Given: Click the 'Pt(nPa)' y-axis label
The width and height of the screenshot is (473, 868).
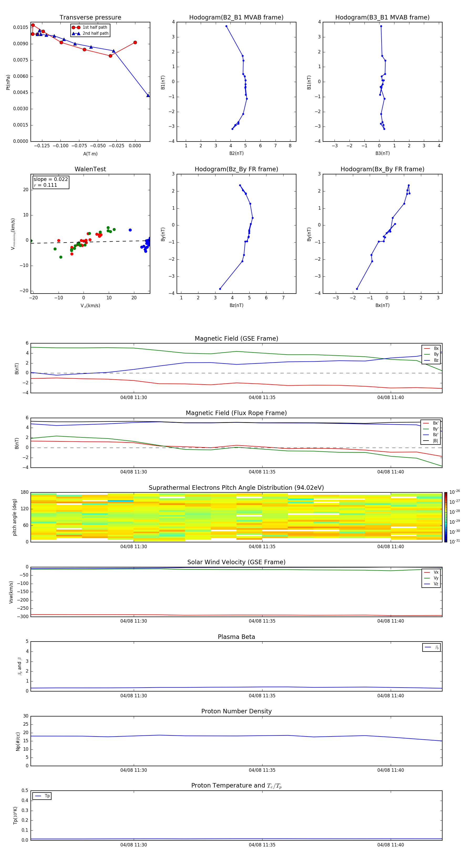Looking at the screenshot, I should tap(8, 82).
